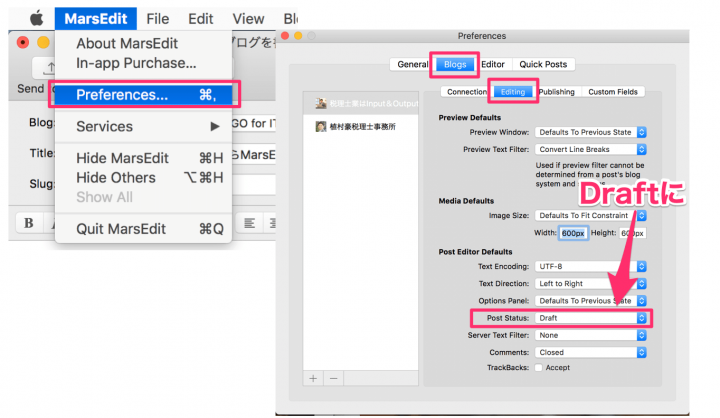Switch to the Publishing tab
Viewport: 720px width, 418px height.
click(557, 92)
